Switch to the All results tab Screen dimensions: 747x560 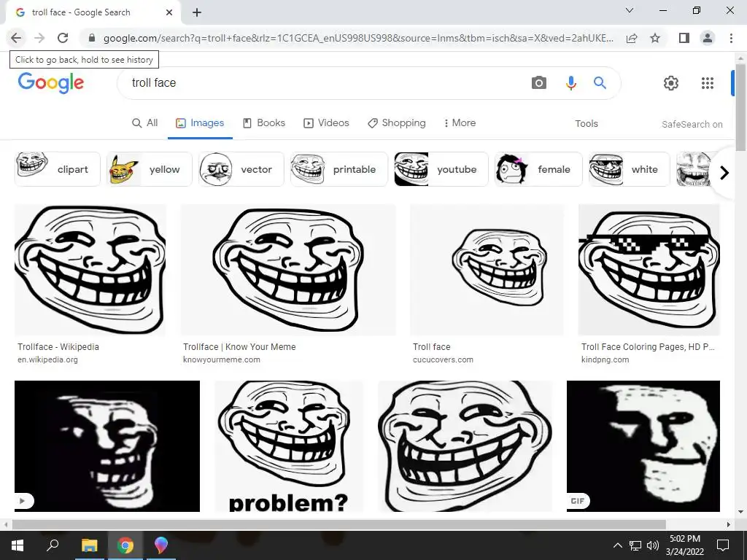point(144,122)
